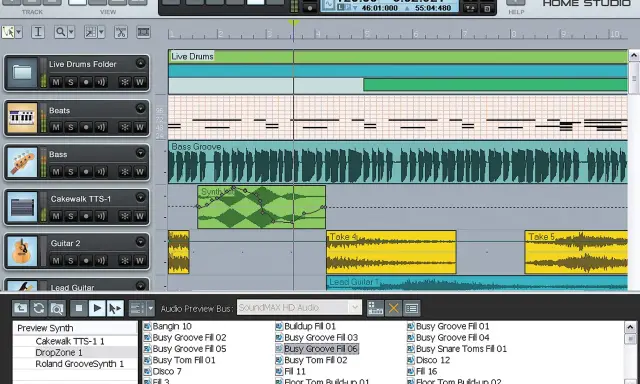The image size is (640, 384).
Task: Click the Beats keyboard instrument icon
Action: (x=22, y=118)
